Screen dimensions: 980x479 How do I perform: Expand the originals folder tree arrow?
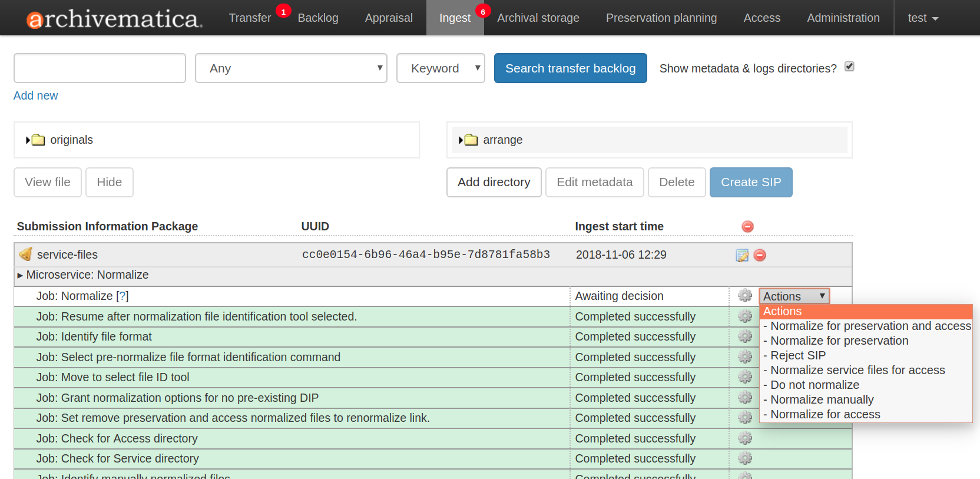pos(28,140)
